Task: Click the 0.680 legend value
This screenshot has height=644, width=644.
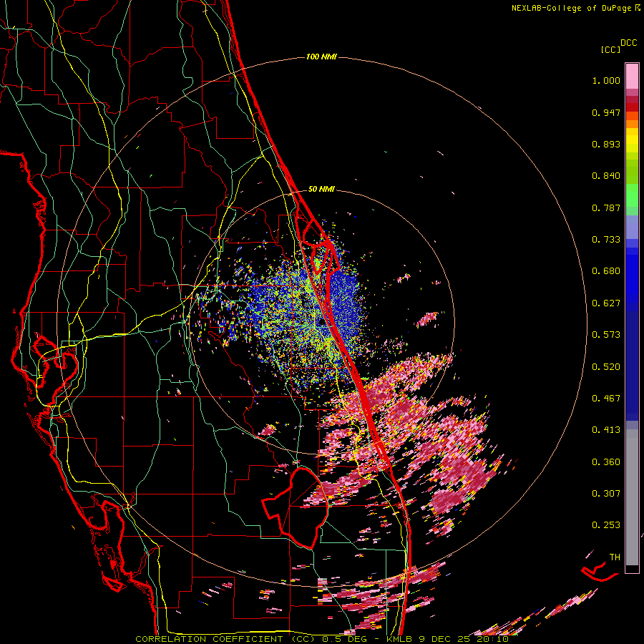Action: click(x=606, y=271)
